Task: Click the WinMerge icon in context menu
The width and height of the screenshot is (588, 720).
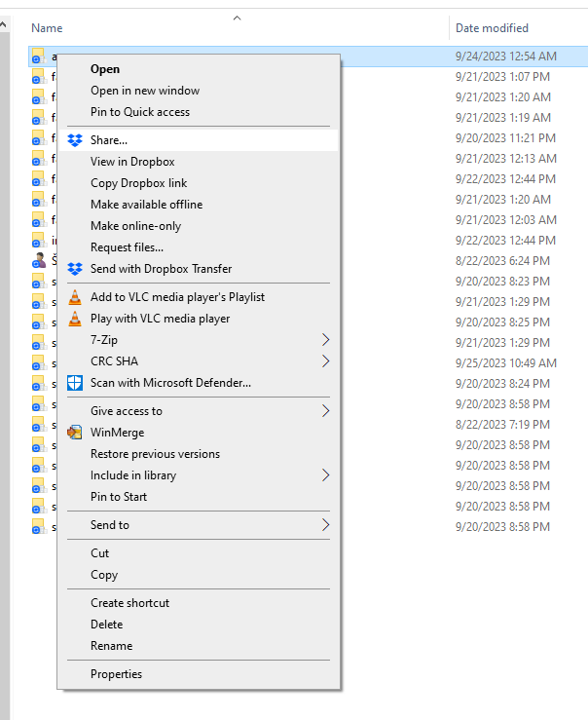Action: point(75,432)
